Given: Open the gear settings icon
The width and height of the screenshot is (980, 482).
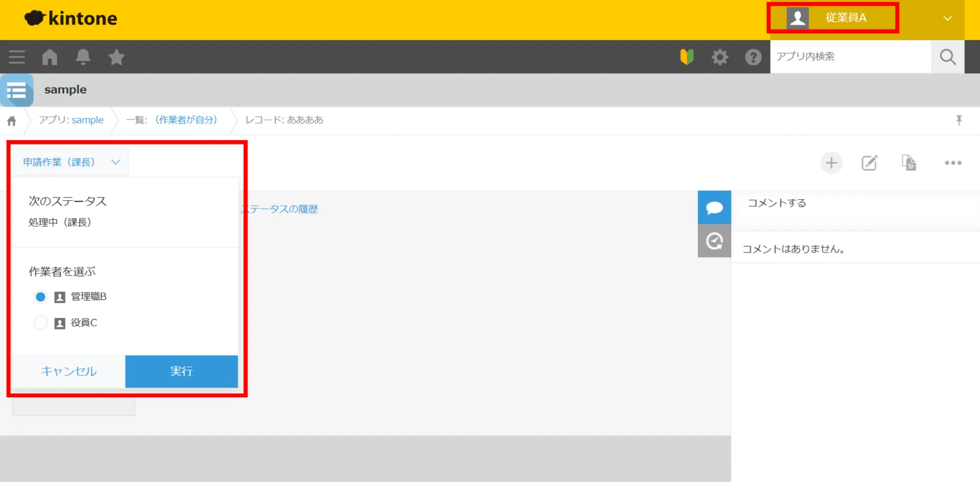Looking at the screenshot, I should 720,57.
